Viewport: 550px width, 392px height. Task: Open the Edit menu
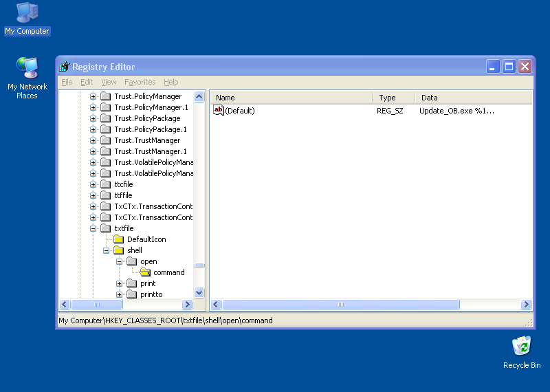[x=87, y=82]
